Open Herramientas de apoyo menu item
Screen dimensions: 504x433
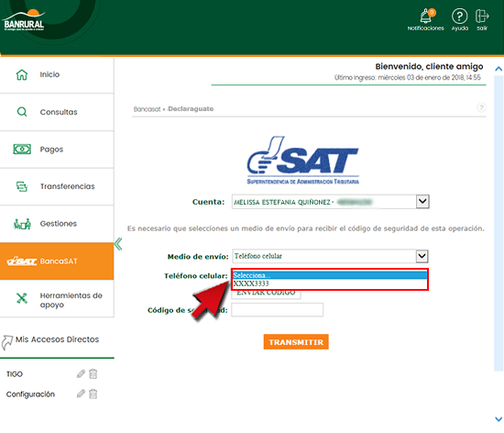tap(57, 298)
